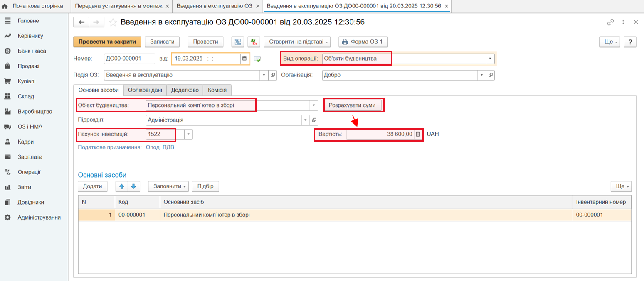The width and height of the screenshot is (644, 281).
Task: Select the Основні засоби tab
Action: [99, 90]
